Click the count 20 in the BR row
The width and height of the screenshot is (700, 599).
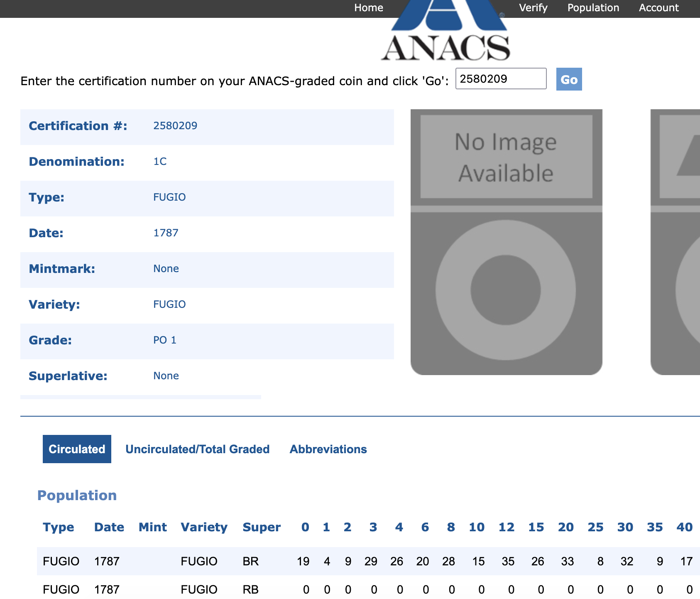[423, 562]
